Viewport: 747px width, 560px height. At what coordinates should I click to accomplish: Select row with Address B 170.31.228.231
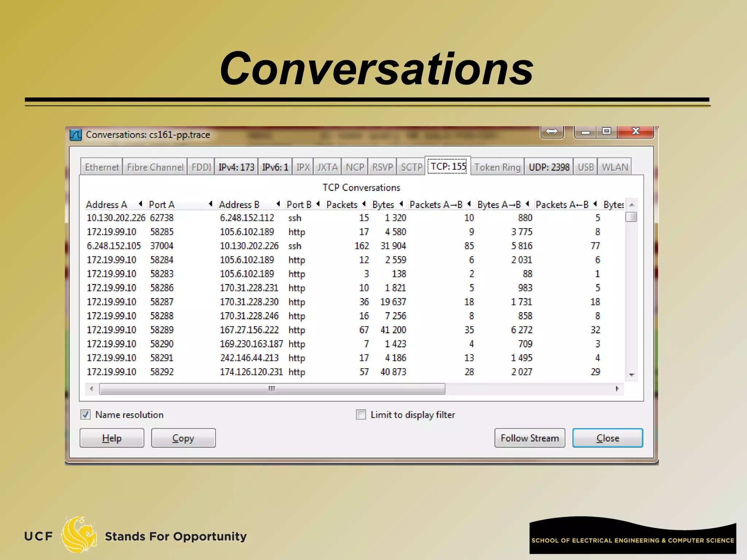tap(355, 288)
